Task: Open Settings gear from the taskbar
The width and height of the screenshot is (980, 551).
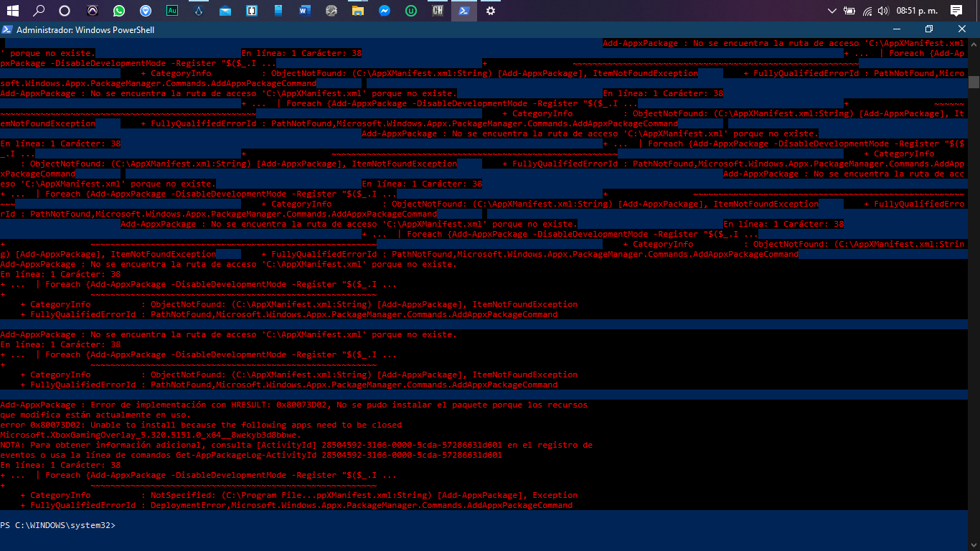Action: [x=491, y=11]
